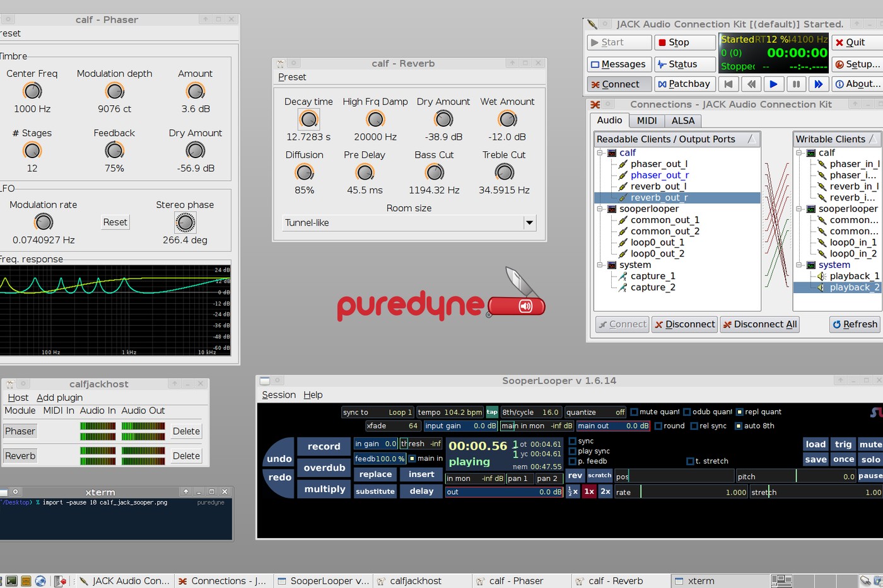Switch to the ALSA tab in Connections
This screenshot has width=883, height=588.
[683, 120]
